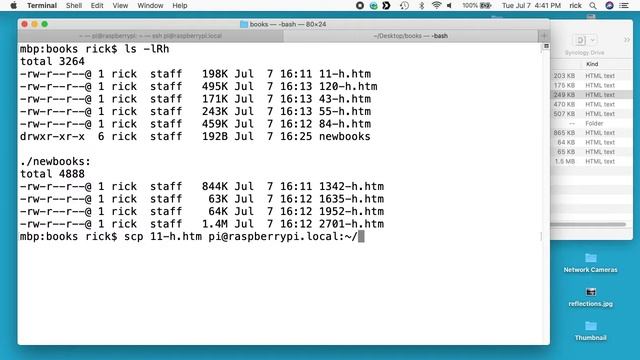Screen dimensions: 640x360
Task: Open the Terminal application menu
Action: click(x=42, y=5)
